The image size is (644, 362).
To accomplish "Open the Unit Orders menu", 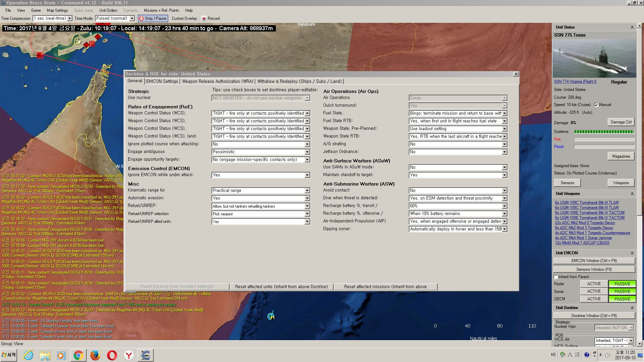I will (108, 10).
